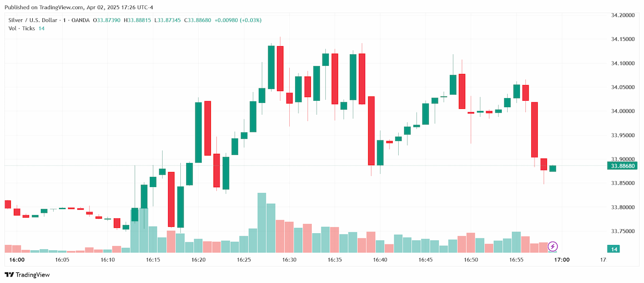Click the 33.75000 price scale label
Screen dimensions: 644x283
623,231
